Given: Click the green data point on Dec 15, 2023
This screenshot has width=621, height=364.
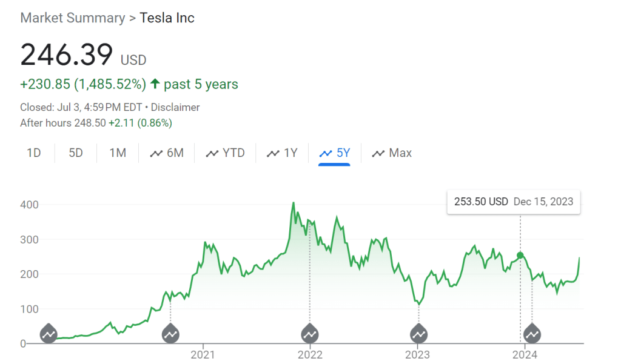Looking at the screenshot, I should click(x=520, y=255).
